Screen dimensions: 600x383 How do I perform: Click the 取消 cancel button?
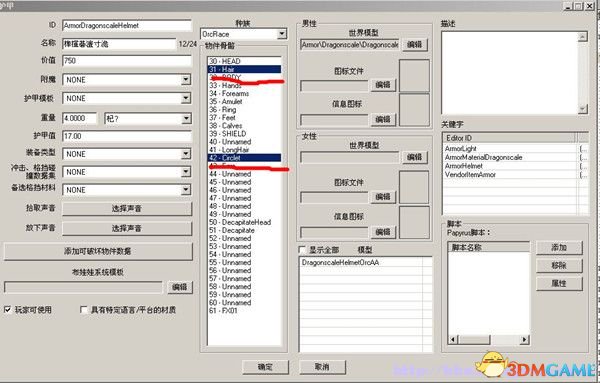coord(322,367)
